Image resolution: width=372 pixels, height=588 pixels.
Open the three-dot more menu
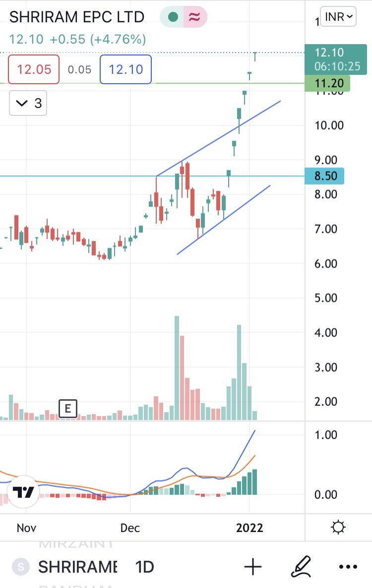[348, 567]
